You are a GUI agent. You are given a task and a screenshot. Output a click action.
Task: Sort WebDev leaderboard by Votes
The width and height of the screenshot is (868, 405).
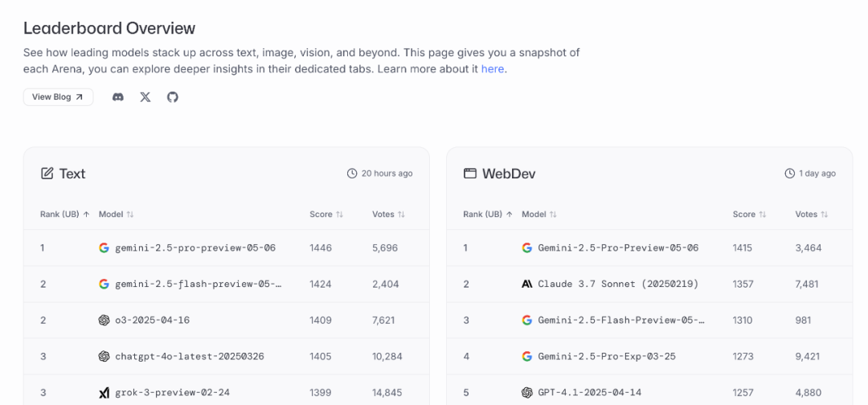coord(812,214)
